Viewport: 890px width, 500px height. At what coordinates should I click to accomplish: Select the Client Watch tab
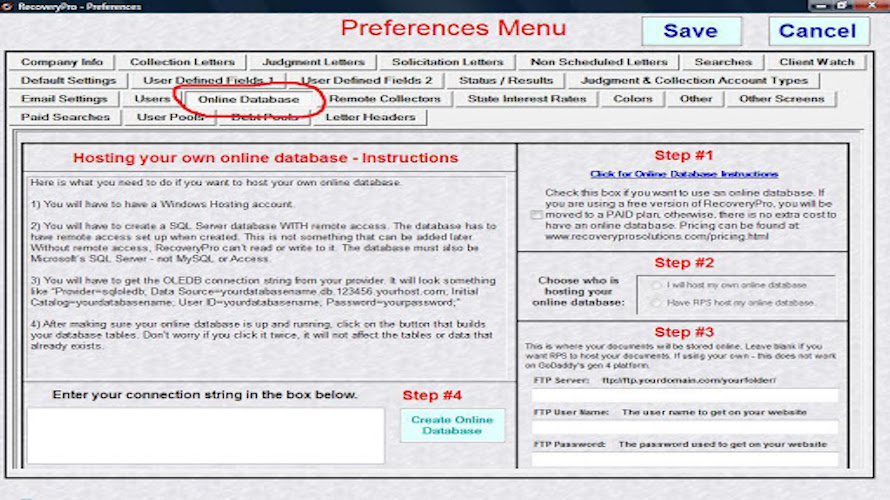pyautogui.click(x=816, y=62)
